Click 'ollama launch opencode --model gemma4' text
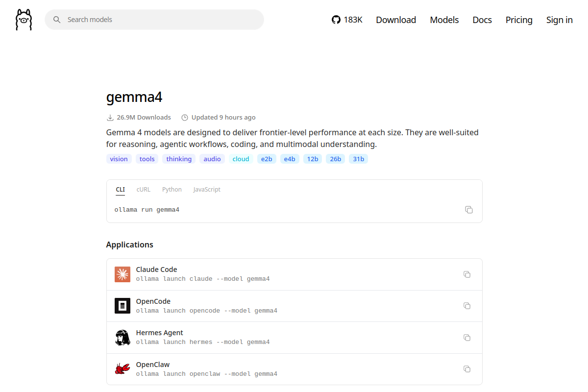 coord(207,311)
